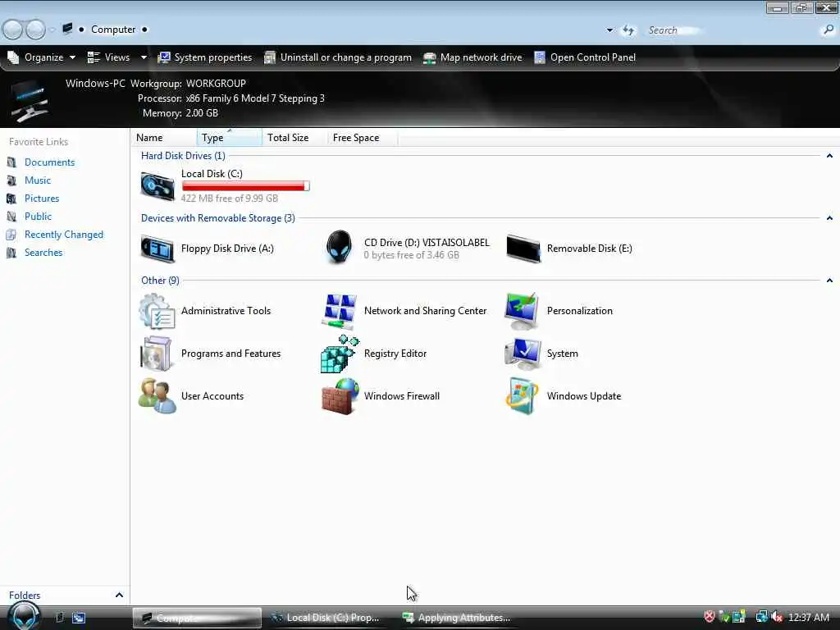Viewport: 840px width, 630px height.
Task: Open the Views dropdown arrow
Action: 144,57
